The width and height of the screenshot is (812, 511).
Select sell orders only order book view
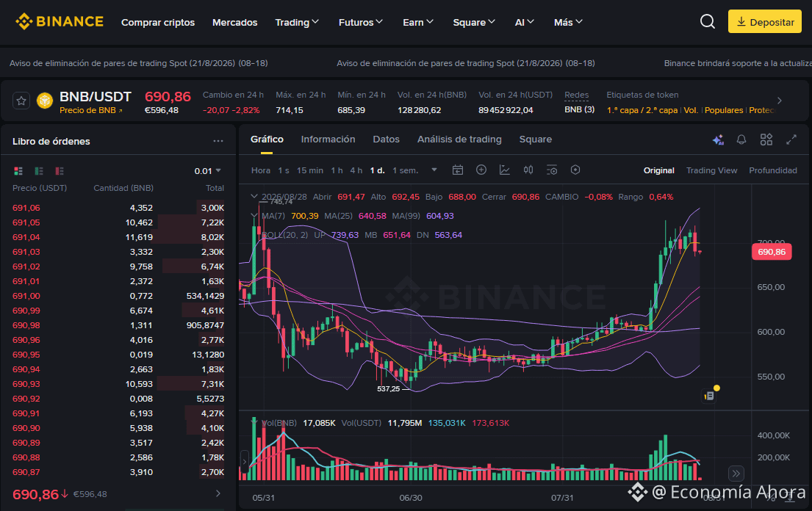click(60, 170)
